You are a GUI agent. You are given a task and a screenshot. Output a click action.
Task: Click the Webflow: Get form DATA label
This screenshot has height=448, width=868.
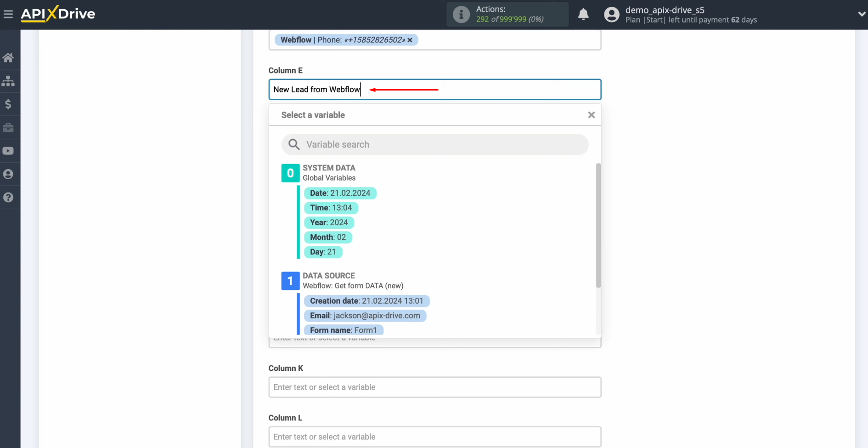pyautogui.click(x=353, y=286)
